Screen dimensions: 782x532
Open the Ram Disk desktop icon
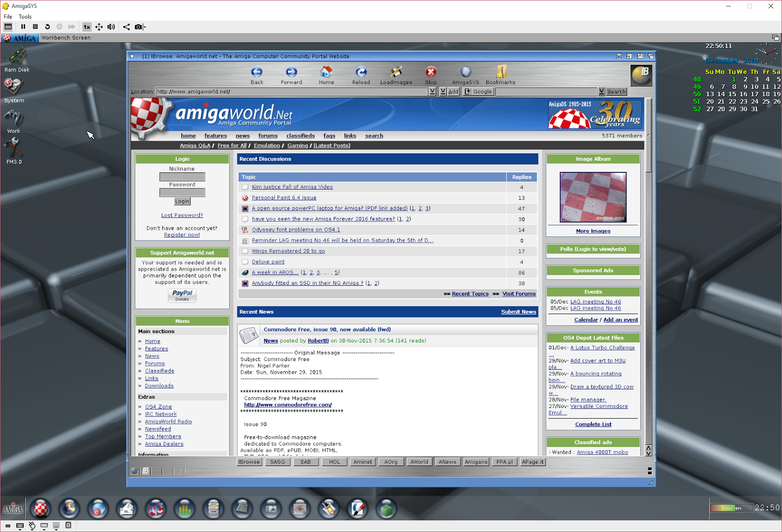click(17, 59)
